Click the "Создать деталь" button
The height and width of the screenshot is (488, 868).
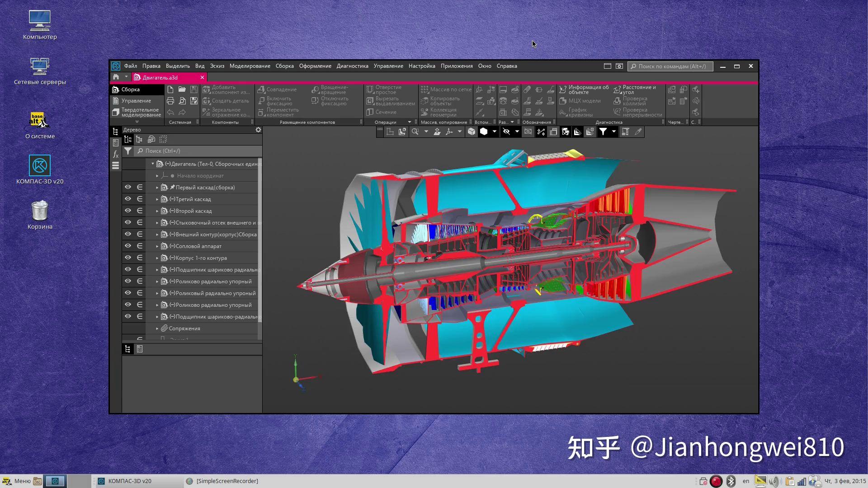pyautogui.click(x=226, y=101)
